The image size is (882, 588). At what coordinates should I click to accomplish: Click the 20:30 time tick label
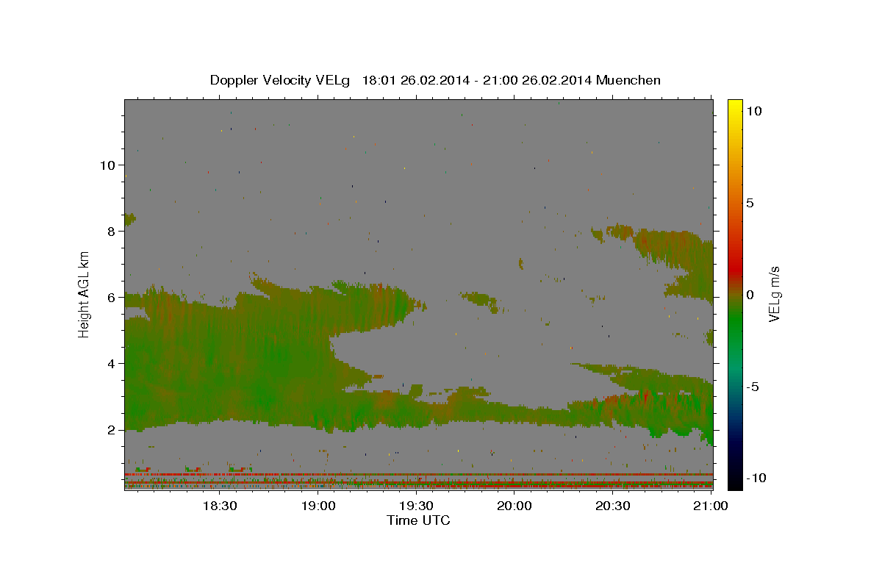612,506
